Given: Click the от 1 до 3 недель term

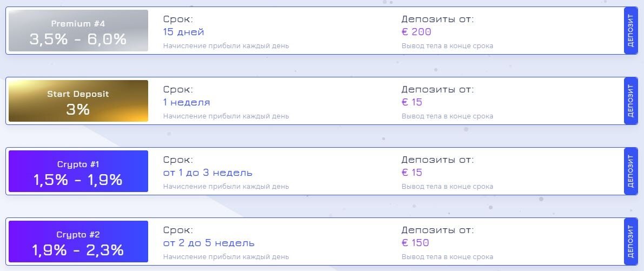Looking at the screenshot, I should (208, 173).
